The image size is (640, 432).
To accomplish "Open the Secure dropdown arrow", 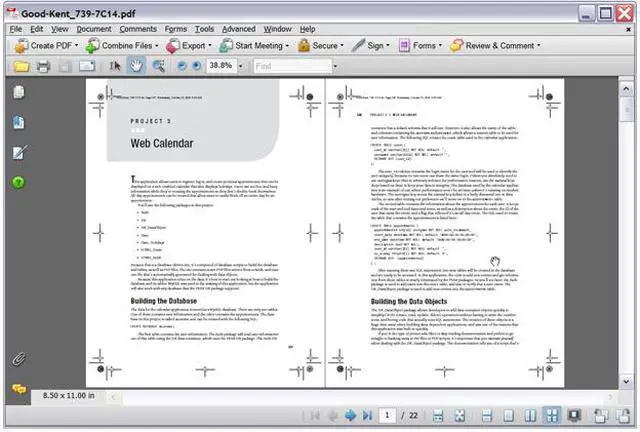I will [x=342, y=45].
